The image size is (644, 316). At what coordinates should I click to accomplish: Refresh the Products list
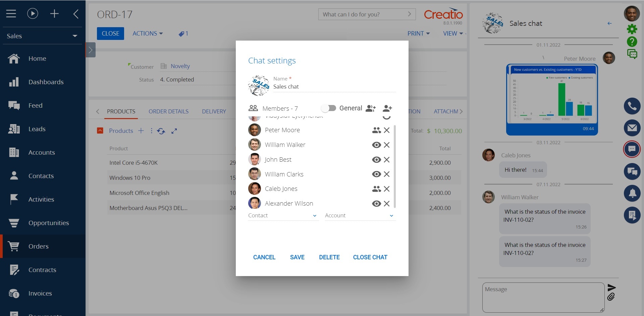161,131
